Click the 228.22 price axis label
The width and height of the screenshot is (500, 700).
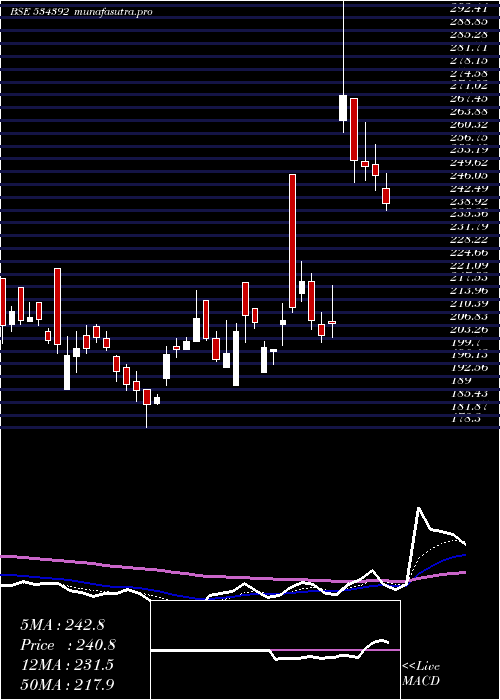(x=470, y=240)
